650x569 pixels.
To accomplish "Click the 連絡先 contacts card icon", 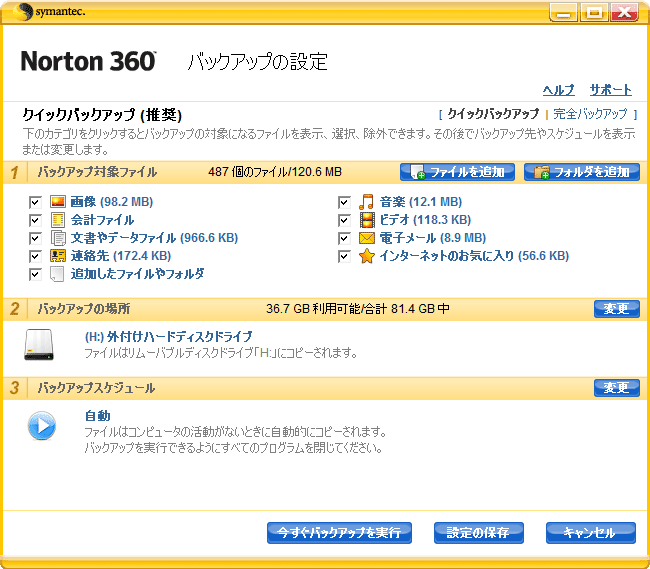I will [58, 256].
